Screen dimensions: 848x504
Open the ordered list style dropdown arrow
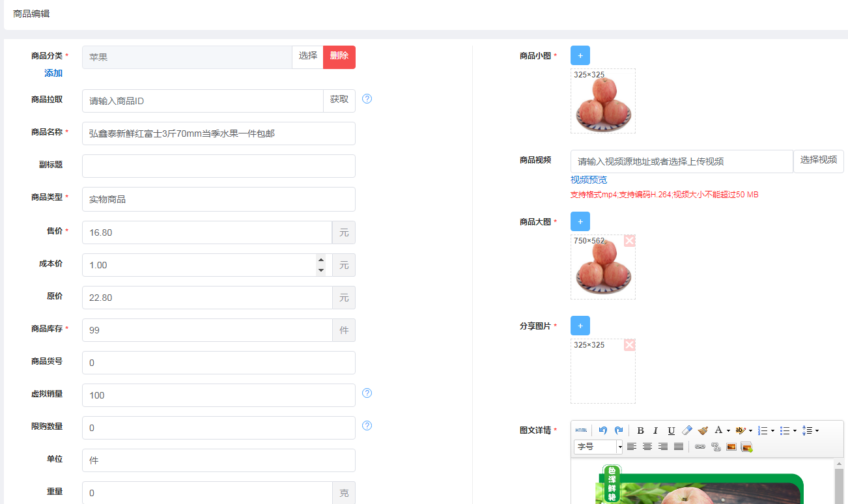pos(772,430)
